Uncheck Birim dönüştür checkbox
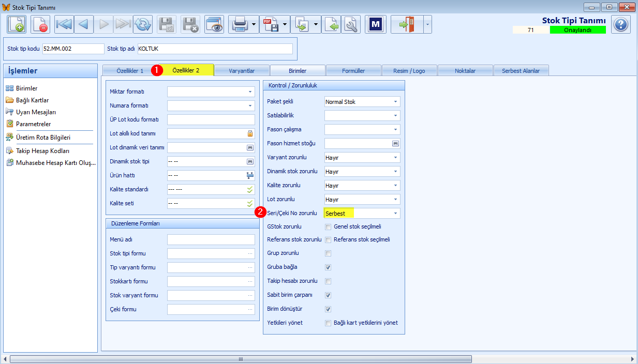 coord(328,309)
